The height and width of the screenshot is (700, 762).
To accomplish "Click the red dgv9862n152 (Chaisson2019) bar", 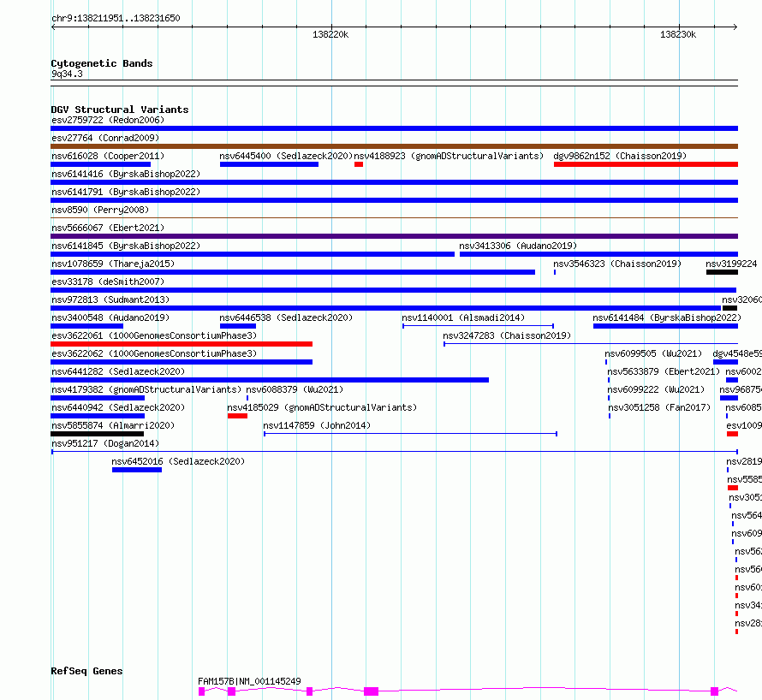I will point(646,164).
